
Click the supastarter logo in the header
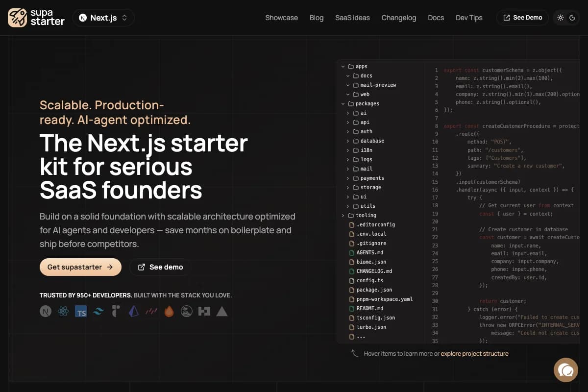click(x=36, y=18)
